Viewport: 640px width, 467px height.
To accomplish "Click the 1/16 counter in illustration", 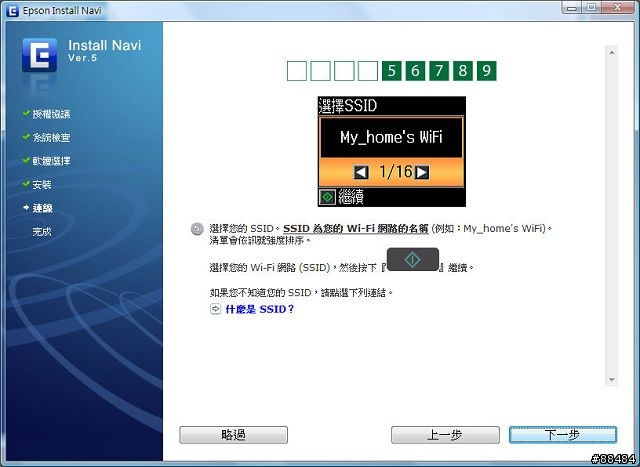I will tap(396, 172).
